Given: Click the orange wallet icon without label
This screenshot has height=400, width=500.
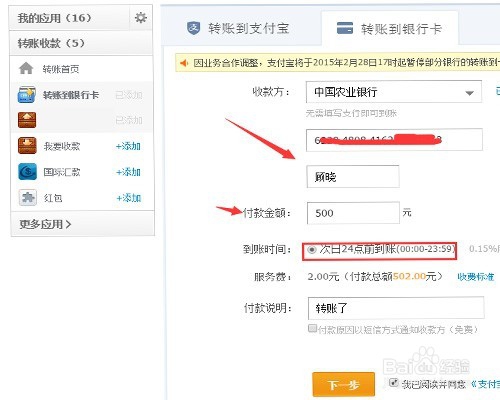Looking at the screenshot, I should click(x=27, y=120).
